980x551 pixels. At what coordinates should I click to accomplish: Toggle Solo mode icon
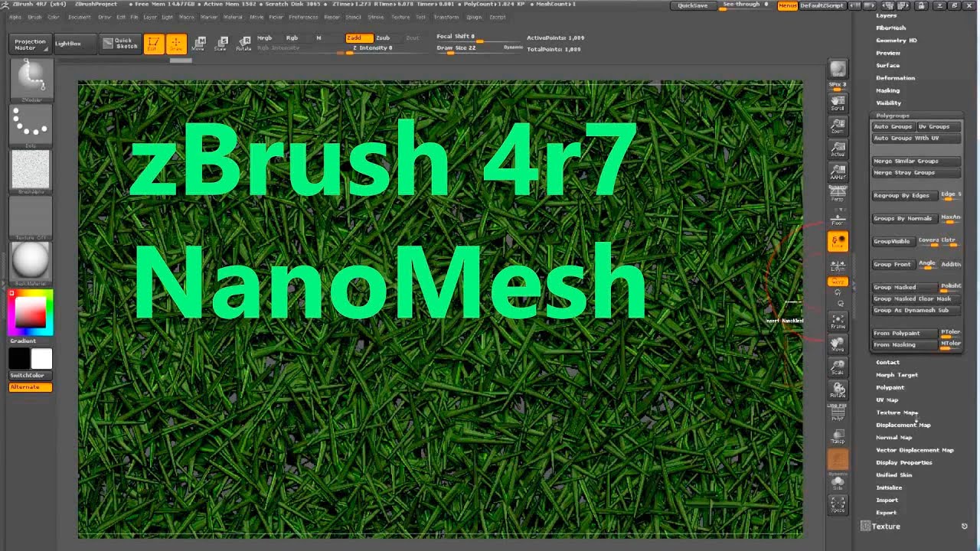(838, 482)
